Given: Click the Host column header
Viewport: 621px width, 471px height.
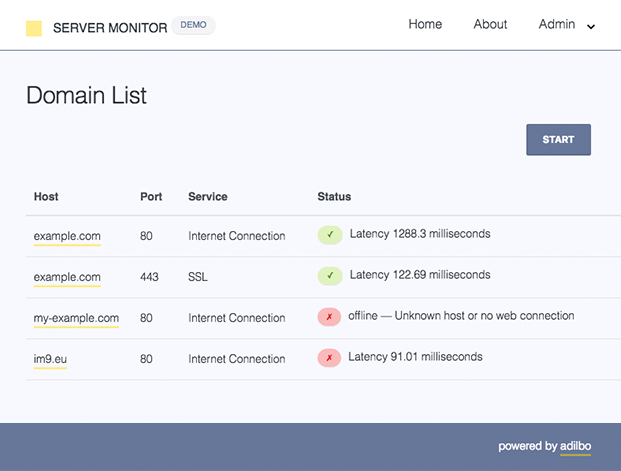Looking at the screenshot, I should coord(46,196).
